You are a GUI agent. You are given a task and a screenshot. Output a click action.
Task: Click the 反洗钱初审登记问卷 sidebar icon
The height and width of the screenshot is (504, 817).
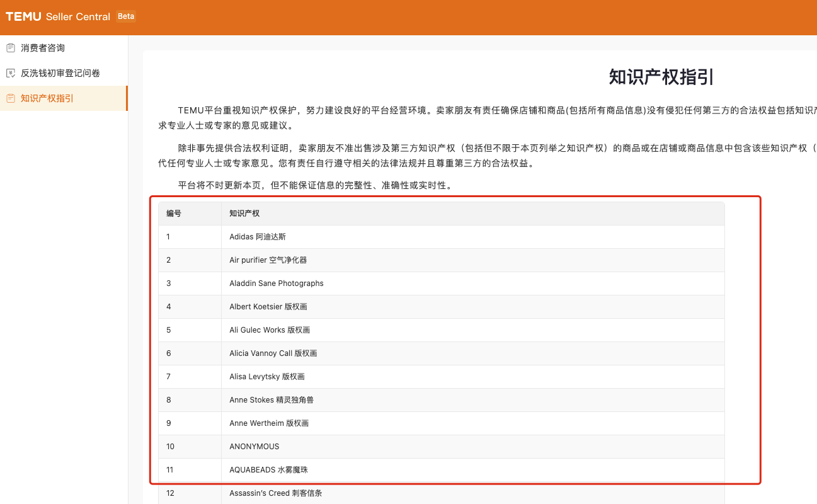pos(11,73)
